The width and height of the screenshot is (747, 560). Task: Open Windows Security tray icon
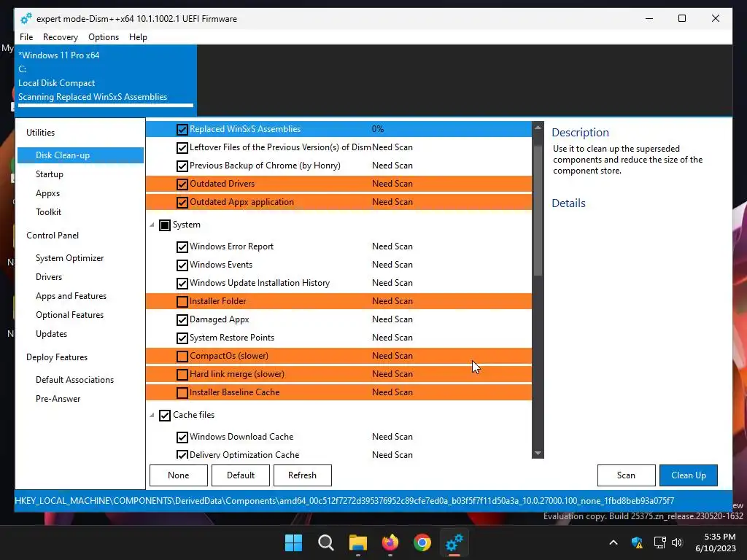click(637, 542)
